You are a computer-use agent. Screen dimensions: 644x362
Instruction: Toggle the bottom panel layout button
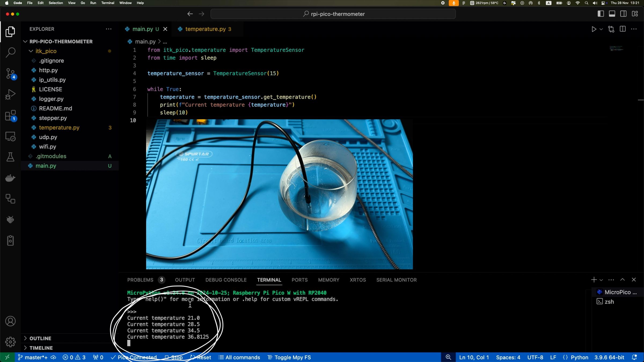[612, 14]
